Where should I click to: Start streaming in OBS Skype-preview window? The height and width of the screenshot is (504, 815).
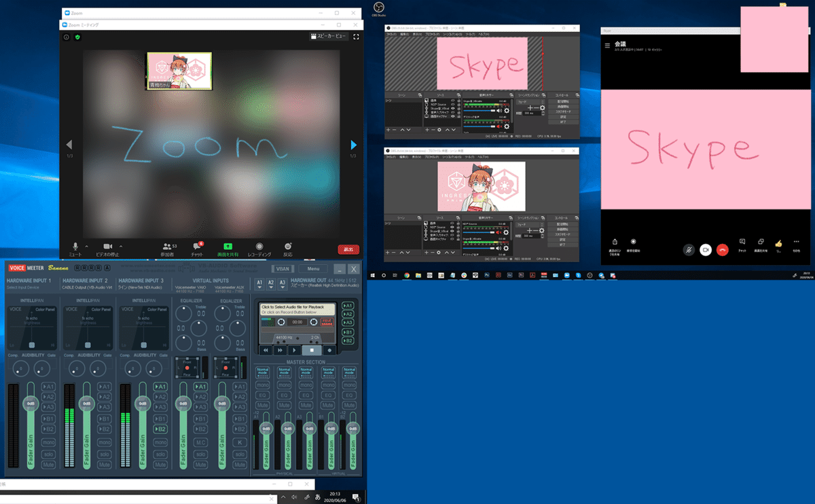[564, 101]
